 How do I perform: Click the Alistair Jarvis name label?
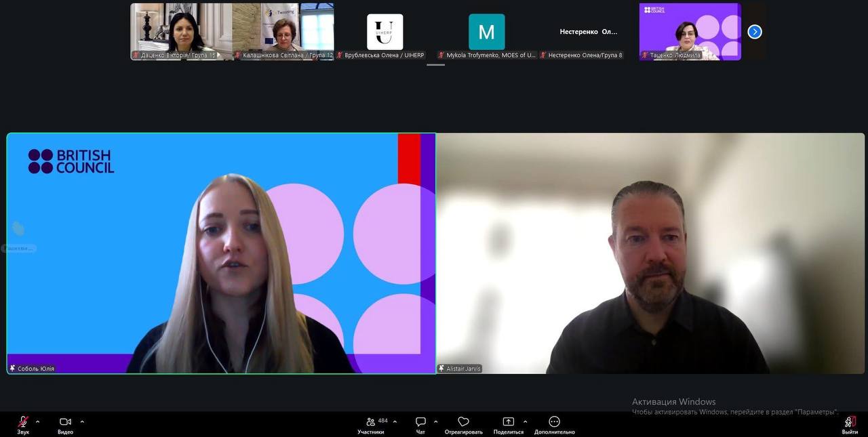(x=464, y=369)
